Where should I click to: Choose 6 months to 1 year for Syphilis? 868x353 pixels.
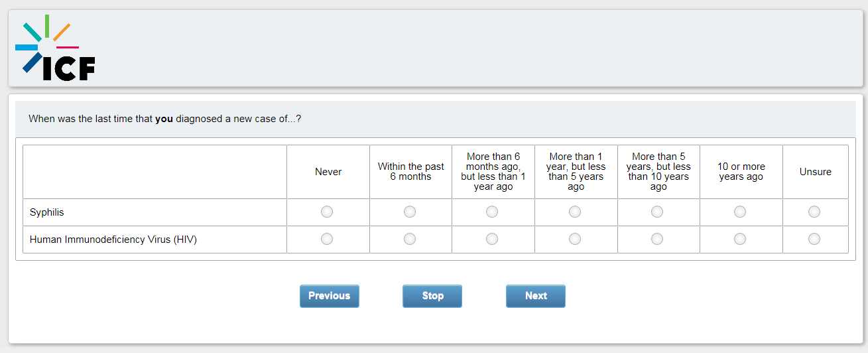(x=492, y=212)
